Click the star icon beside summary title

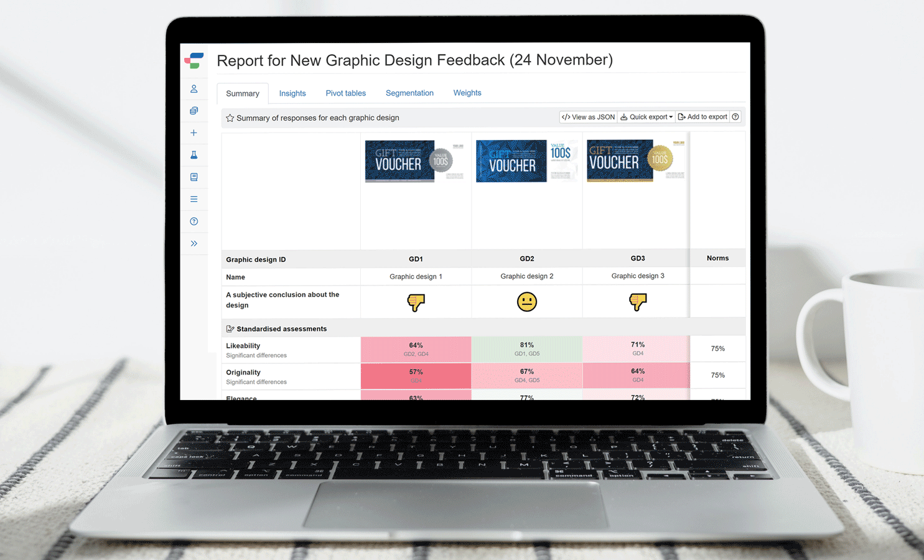point(230,118)
